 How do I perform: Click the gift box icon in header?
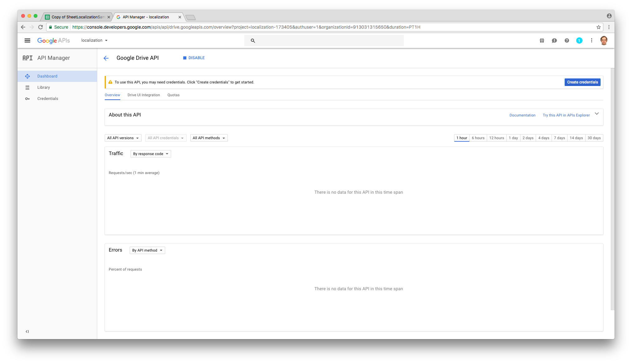tap(542, 40)
